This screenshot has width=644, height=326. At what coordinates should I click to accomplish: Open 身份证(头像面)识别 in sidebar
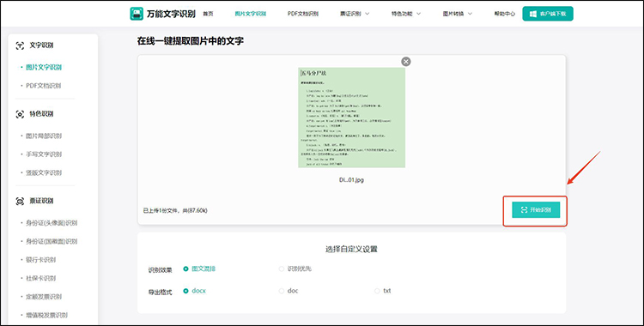click(52, 223)
